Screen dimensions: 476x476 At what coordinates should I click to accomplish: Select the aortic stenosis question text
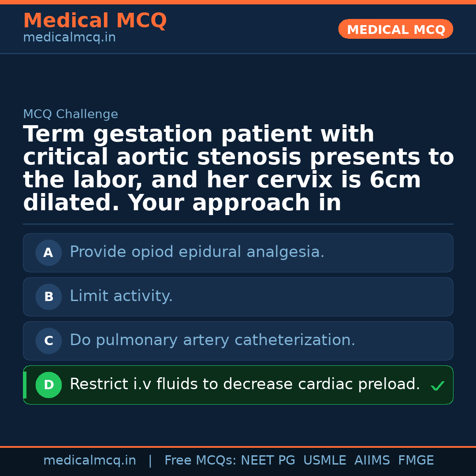[x=238, y=168]
